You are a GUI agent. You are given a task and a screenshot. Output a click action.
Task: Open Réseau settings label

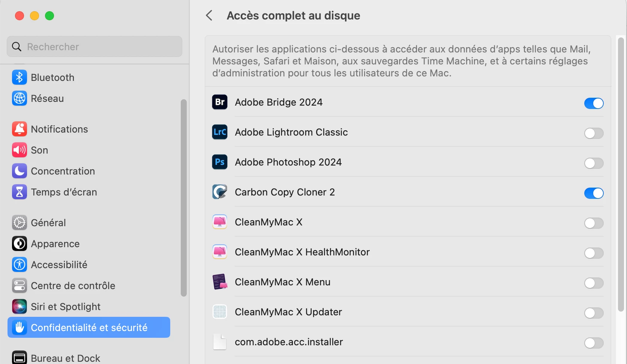click(x=47, y=98)
